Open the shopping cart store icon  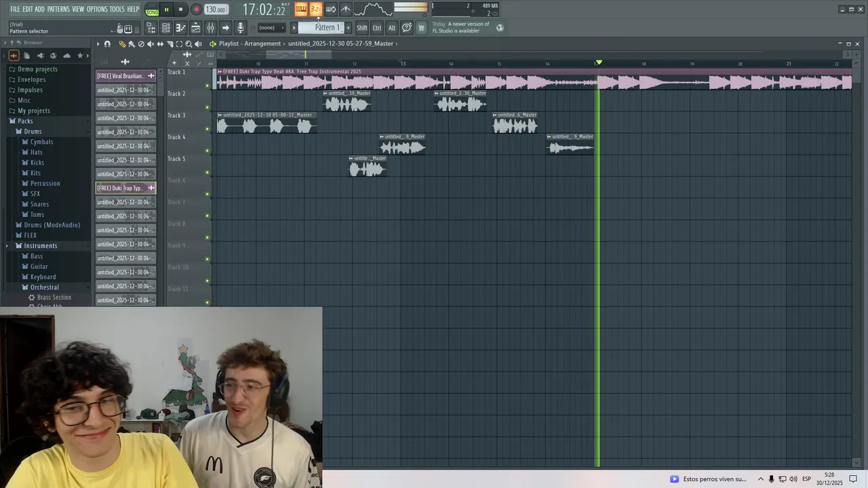click(421, 28)
